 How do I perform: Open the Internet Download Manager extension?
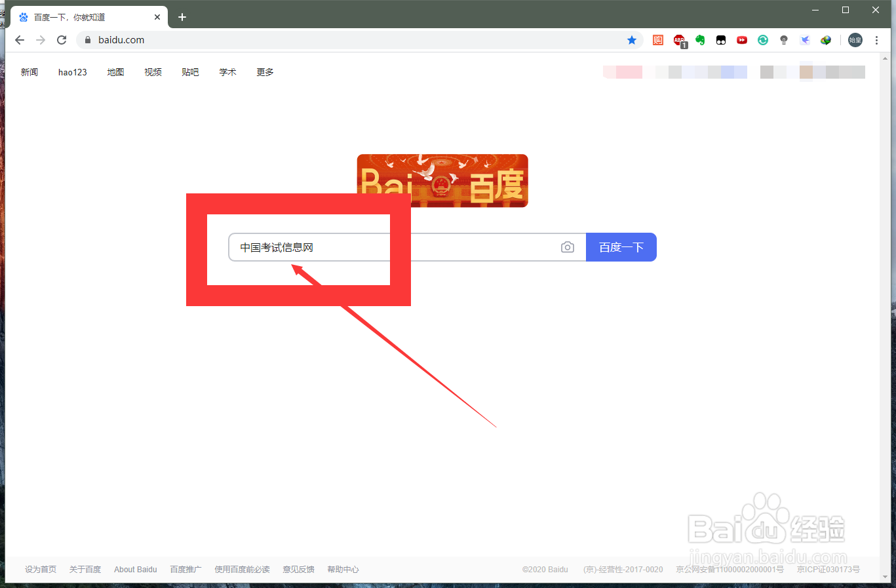[x=826, y=40]
